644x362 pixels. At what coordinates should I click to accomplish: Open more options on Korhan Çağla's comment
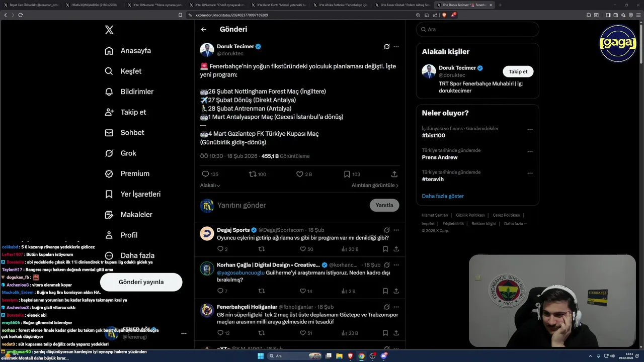tap(396, 265)
